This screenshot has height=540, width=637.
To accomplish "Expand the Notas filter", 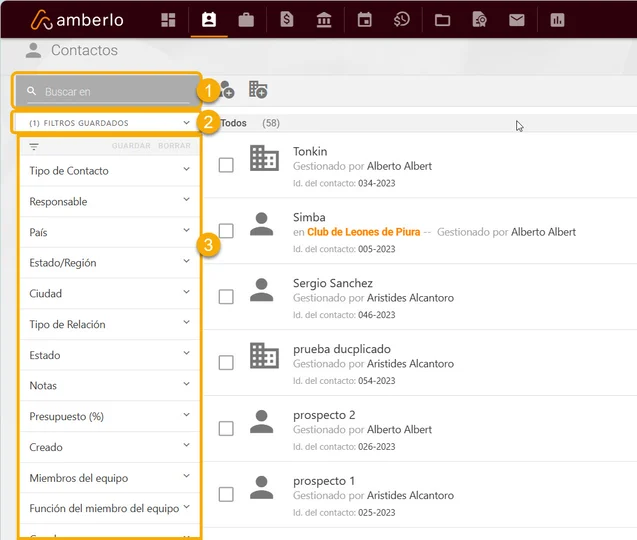I will point(110,386).
